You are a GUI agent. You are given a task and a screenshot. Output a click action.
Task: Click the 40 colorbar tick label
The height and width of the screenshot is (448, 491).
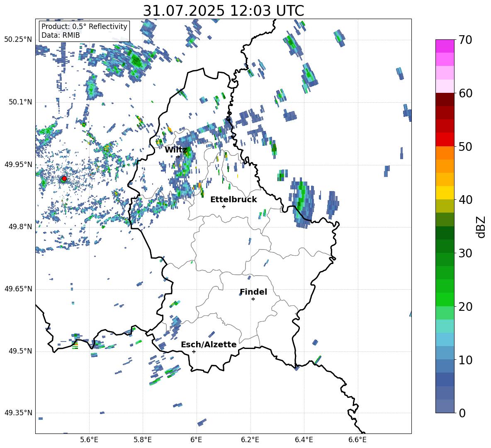465,200
